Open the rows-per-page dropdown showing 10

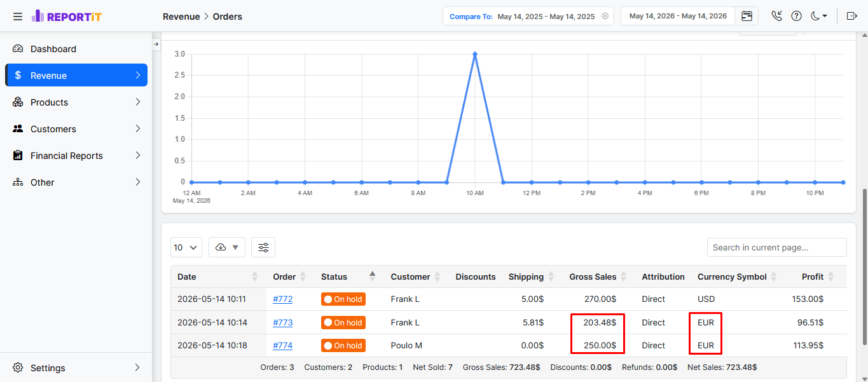pos(186,247)
